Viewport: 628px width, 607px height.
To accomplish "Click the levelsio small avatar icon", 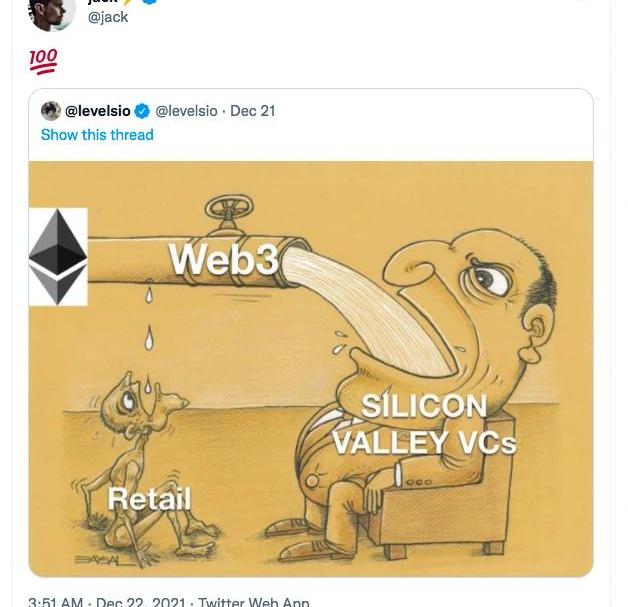I will pos(51,111).
